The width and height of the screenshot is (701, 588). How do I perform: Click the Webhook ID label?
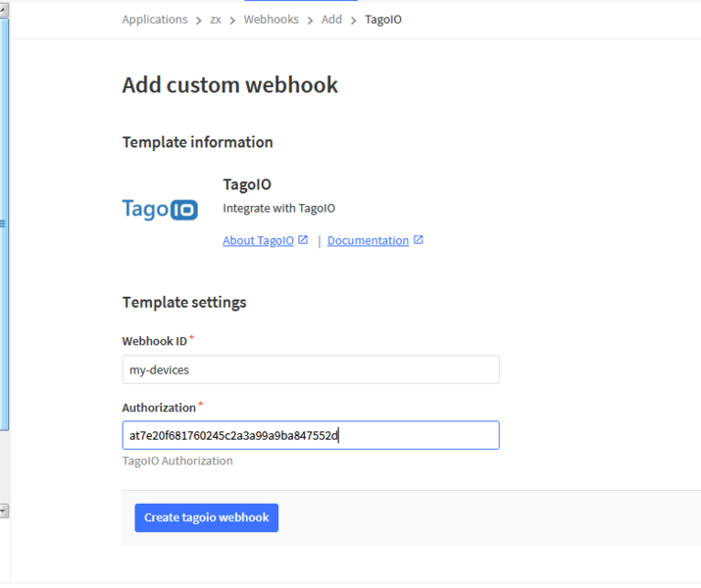coord(155,341)
